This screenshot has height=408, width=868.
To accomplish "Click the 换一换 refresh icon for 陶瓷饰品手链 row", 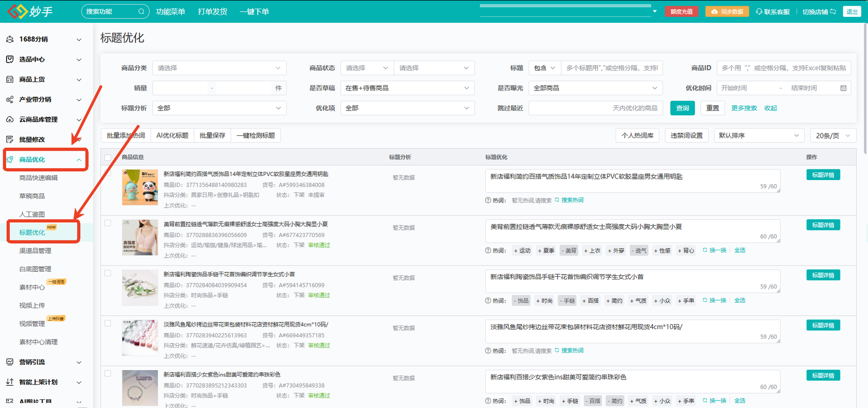I will [705, 301].
